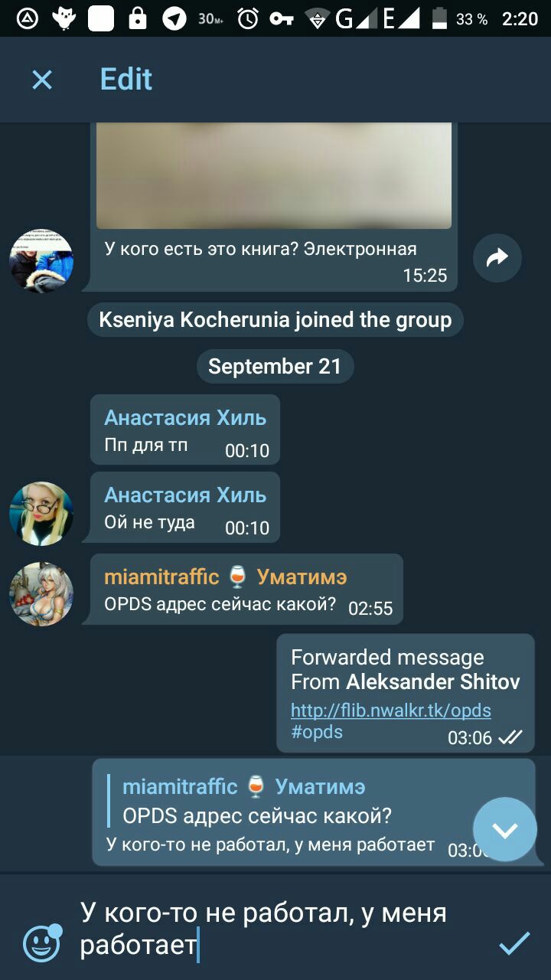
Task: Tap the anime avatar of miamitraffic
Action: [x=41, y=594]
